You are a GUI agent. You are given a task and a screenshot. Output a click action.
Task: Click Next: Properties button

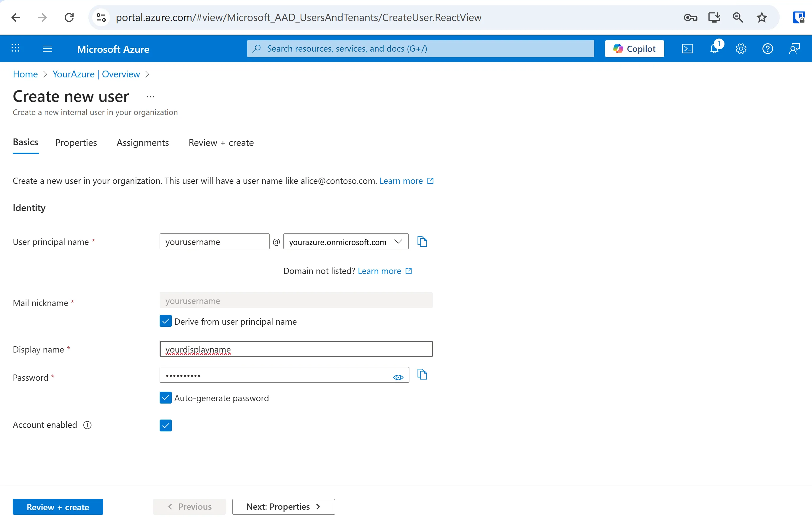pos(283,506)
